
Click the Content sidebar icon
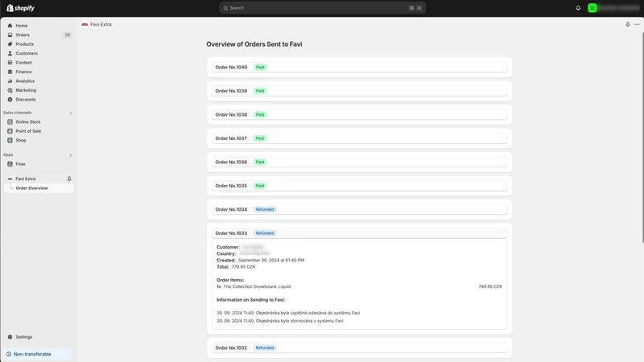click(x=10, y=63)
